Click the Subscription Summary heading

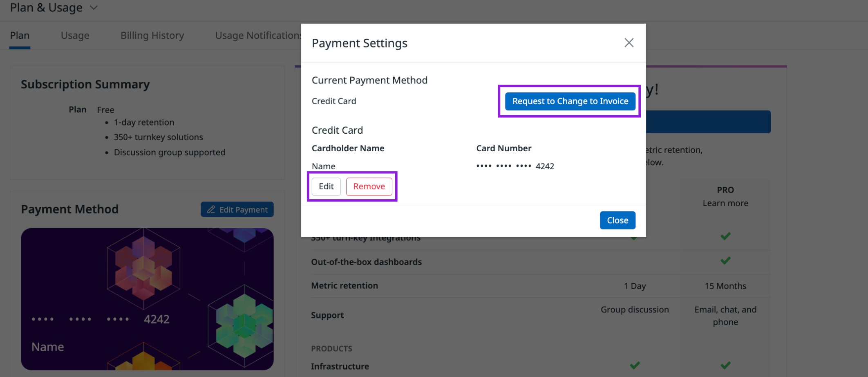[85, 84]
